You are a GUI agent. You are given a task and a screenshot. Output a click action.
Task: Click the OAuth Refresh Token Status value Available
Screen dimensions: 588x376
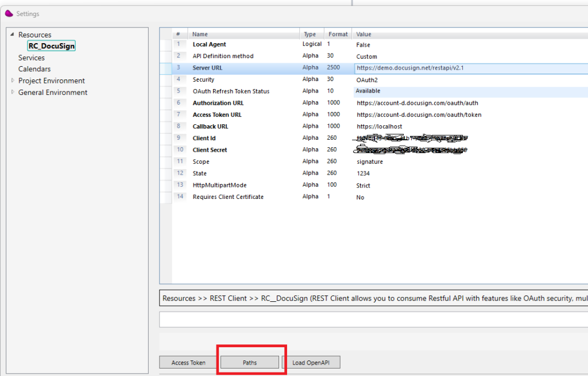368,91
